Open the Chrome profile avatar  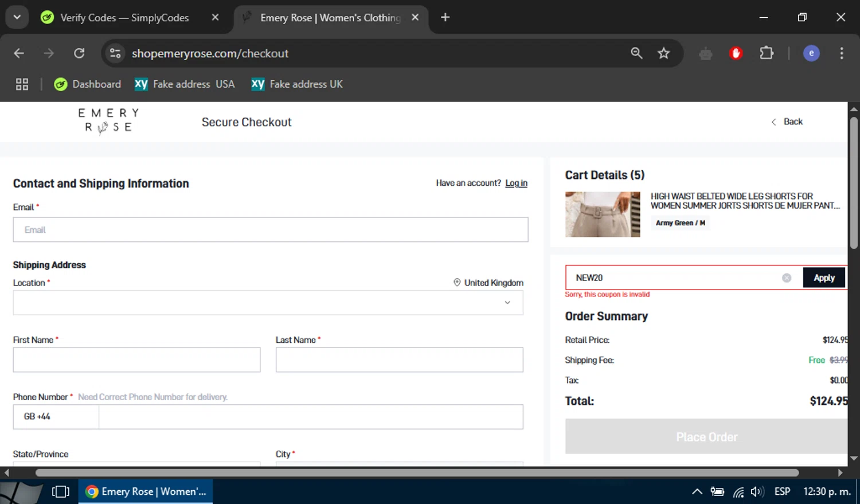click(x=811, y=53)
